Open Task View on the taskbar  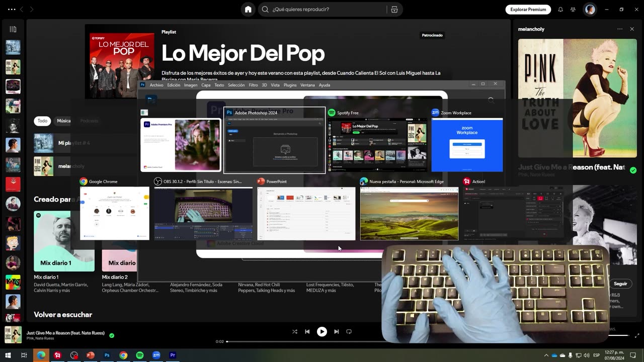(x=24, y=355)
